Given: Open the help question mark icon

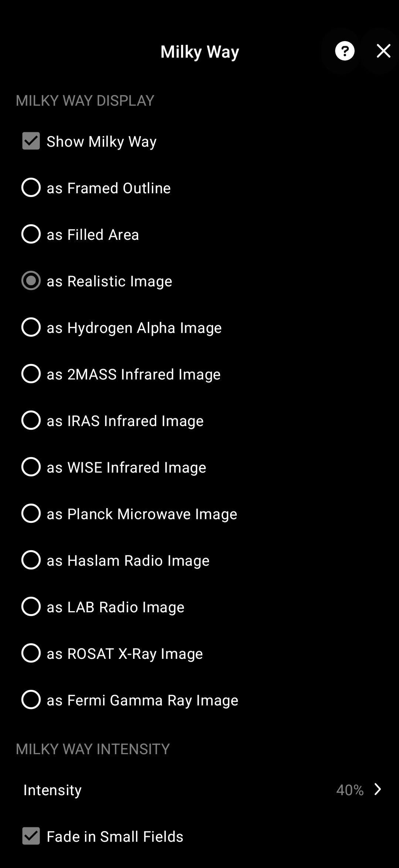Looking at the screenshot, I should tap(345, 51).
